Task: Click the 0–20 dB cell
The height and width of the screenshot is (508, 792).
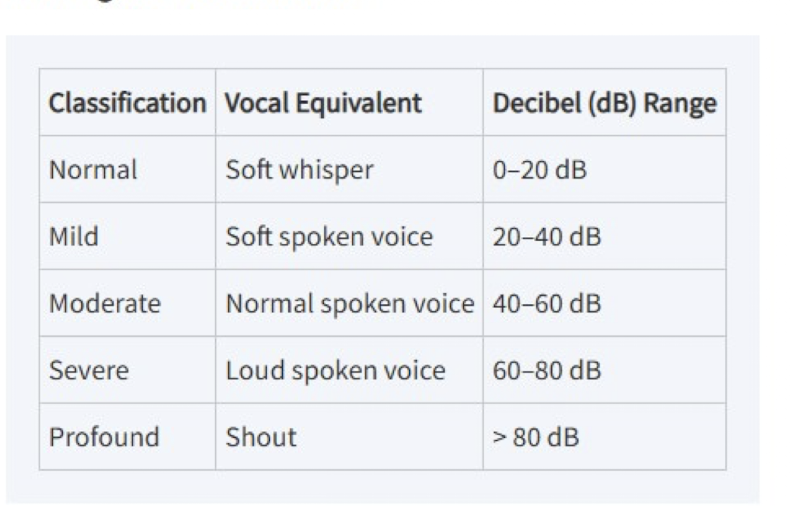Action: coord(540,170)
